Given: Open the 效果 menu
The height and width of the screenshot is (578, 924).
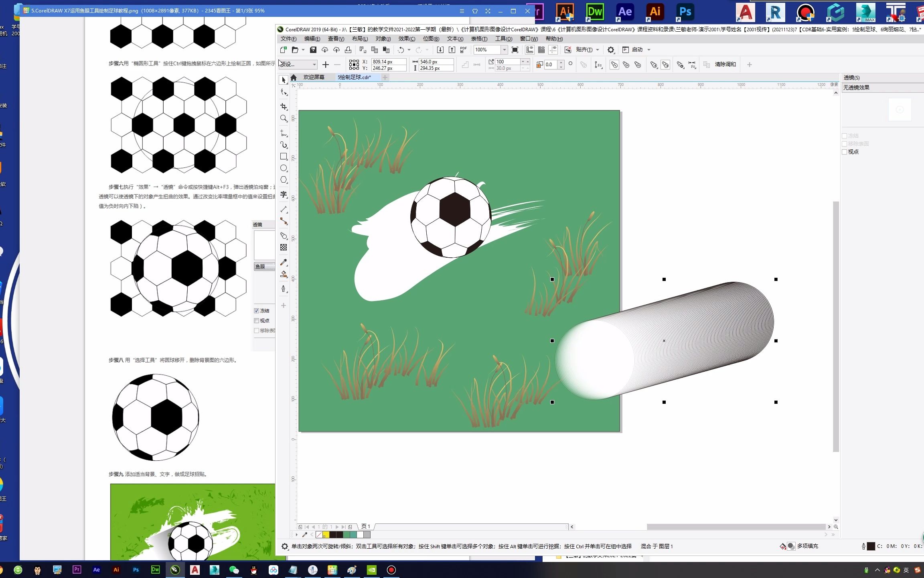Looking at the screenshot, I should coord(407,39).
